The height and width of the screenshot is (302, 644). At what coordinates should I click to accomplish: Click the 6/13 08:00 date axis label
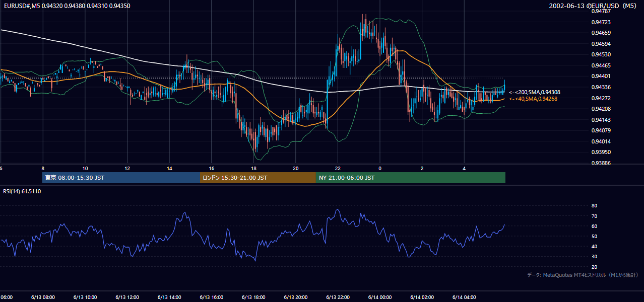[42, 297]
